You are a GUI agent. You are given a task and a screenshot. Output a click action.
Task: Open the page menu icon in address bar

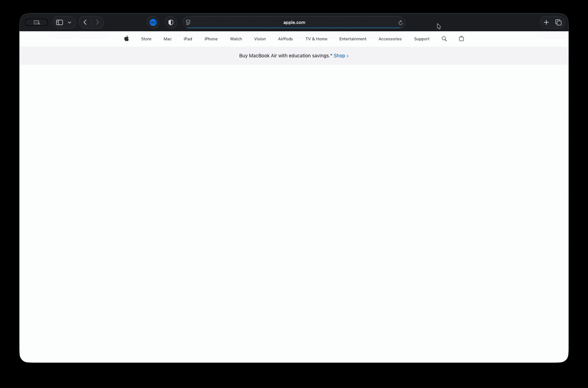pos(188,22)
